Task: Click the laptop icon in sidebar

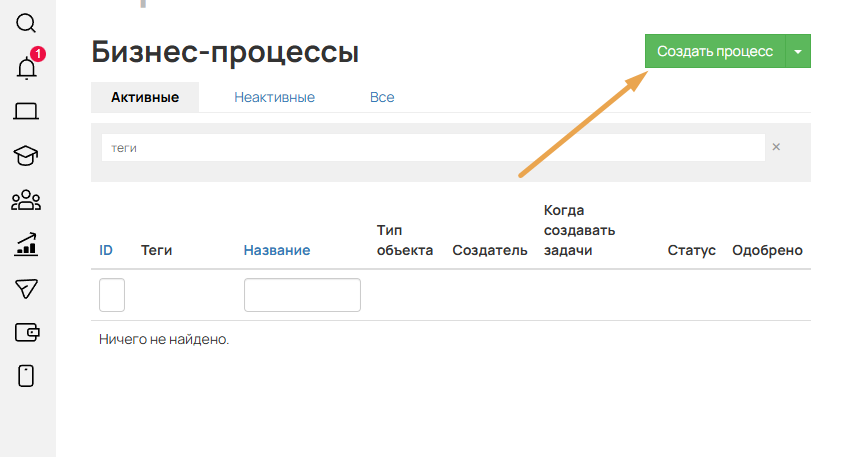Action: coord(27,111)
